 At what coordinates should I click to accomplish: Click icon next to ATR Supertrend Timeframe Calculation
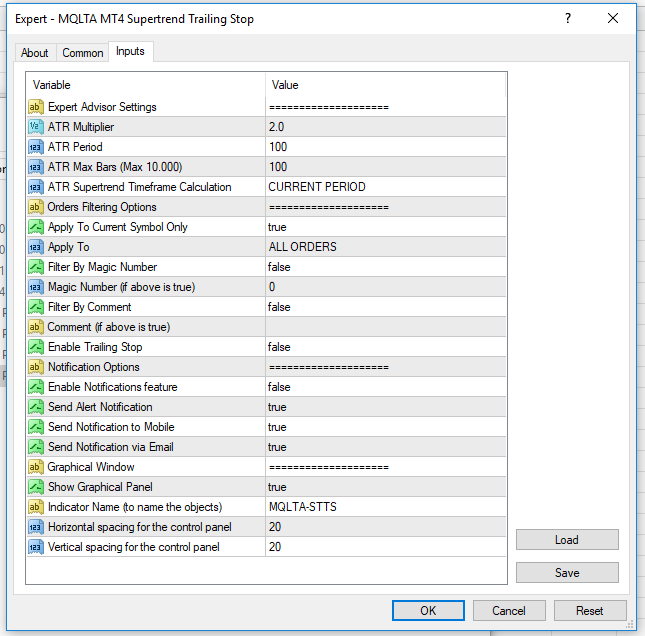click(x=36, y=187)
